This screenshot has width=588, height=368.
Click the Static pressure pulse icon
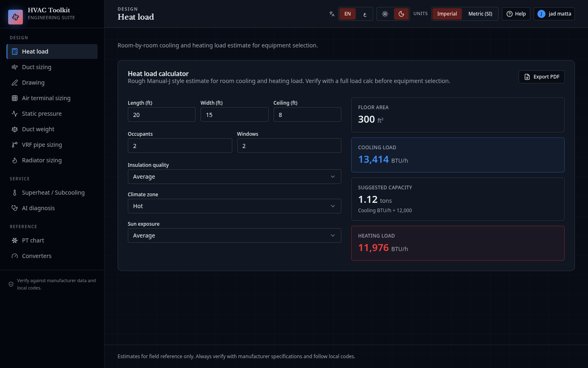click(x=15, y=114)
